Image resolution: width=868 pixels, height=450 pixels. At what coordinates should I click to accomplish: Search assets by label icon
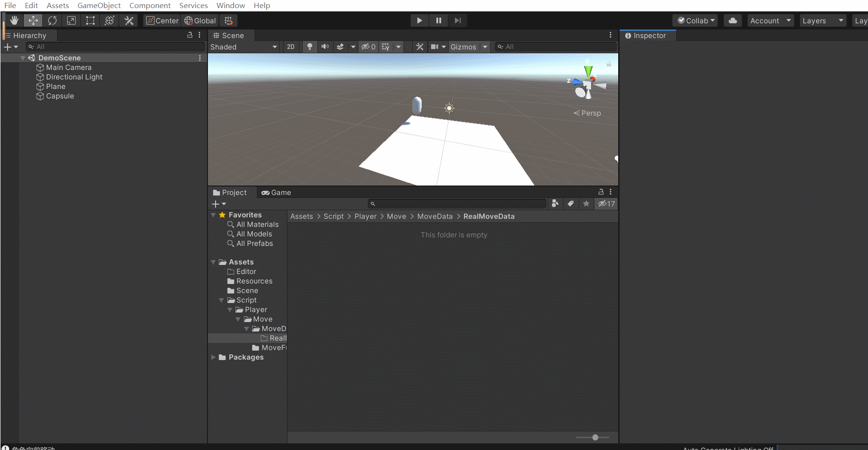[x=571, y=204]
